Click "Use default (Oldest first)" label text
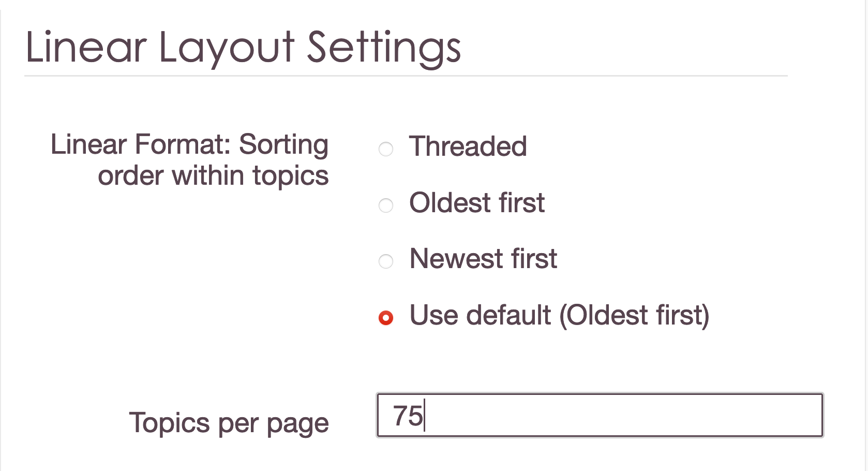The image size is (868, 471). click(559, 315)
